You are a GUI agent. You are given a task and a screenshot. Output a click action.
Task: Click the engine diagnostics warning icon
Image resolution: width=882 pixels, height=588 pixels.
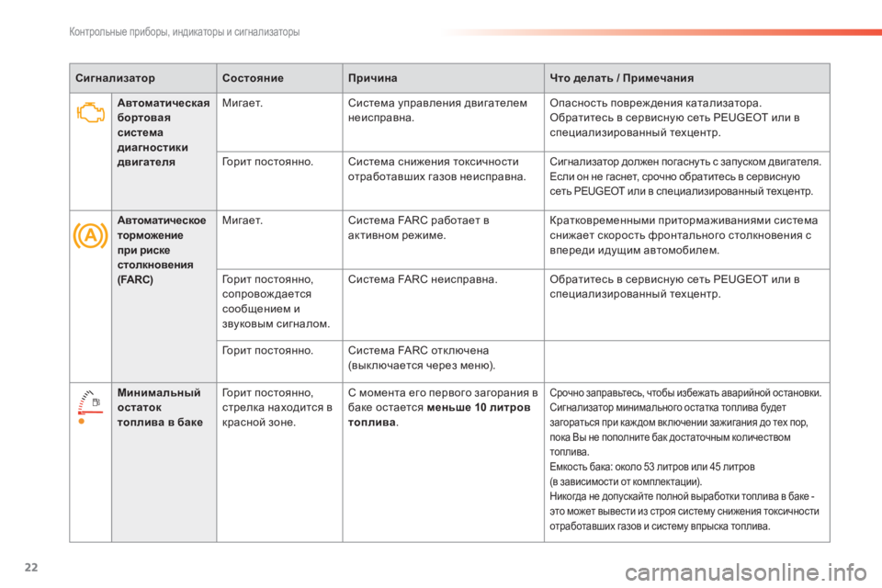point(91,112)
